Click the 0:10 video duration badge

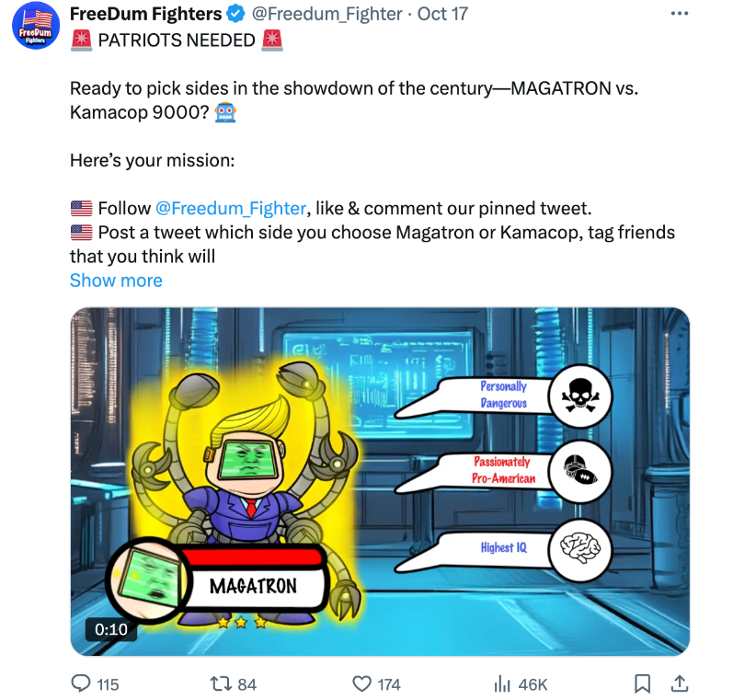click(111, 629)
